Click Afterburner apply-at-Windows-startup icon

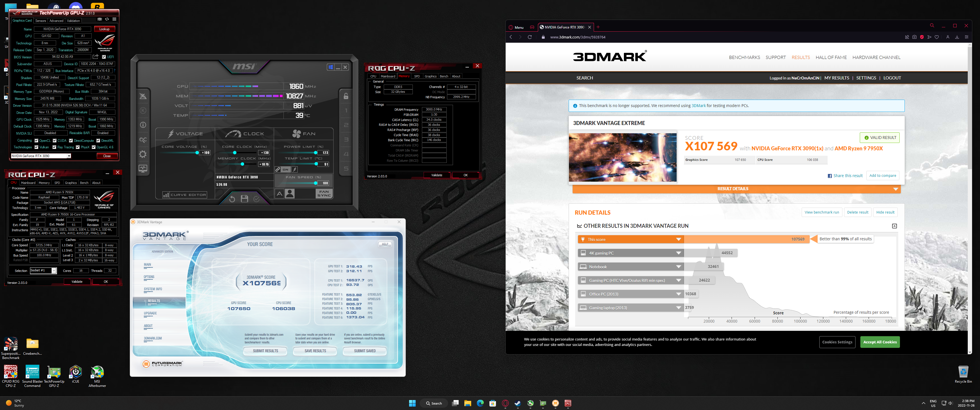pyautogui.click(x=331, y=67)
